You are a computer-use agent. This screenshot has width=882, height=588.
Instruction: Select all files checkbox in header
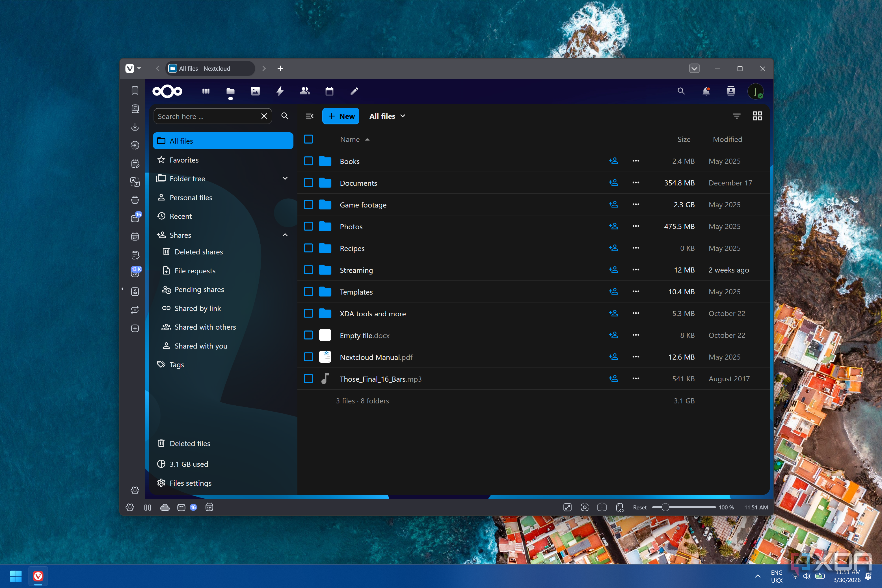[308, 139]
